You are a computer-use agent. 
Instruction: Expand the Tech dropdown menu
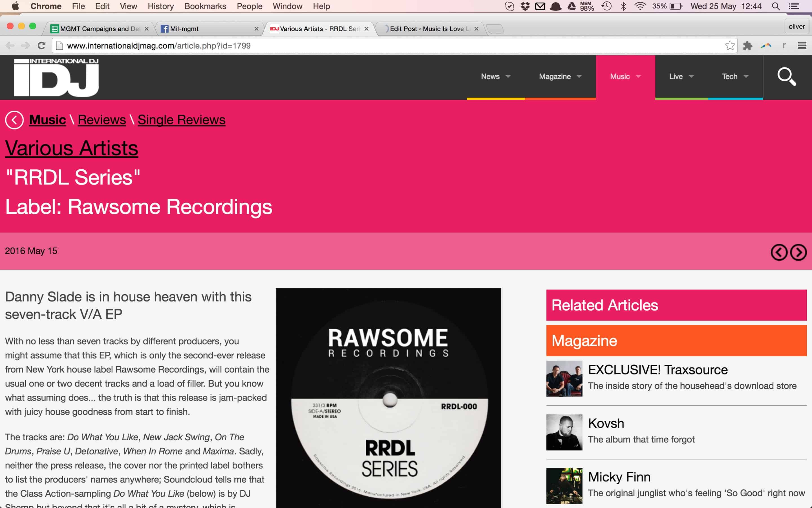(x=735, y=76)
